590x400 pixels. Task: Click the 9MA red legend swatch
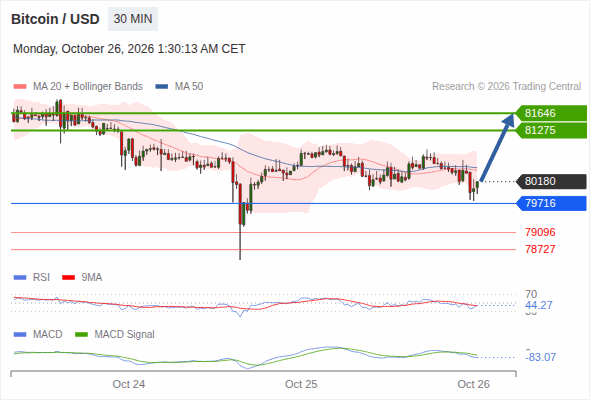tap(68, 278)
